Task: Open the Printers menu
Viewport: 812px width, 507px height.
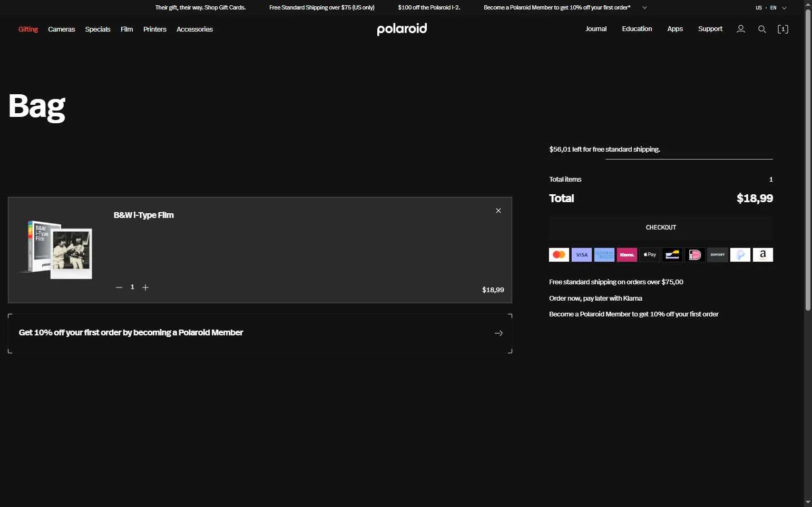Action: tap(155, 29)
